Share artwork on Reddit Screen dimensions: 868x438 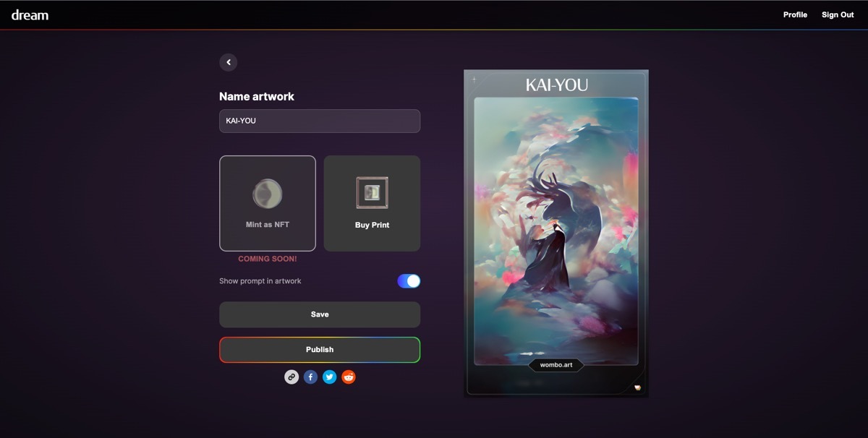tap(349, 377)
